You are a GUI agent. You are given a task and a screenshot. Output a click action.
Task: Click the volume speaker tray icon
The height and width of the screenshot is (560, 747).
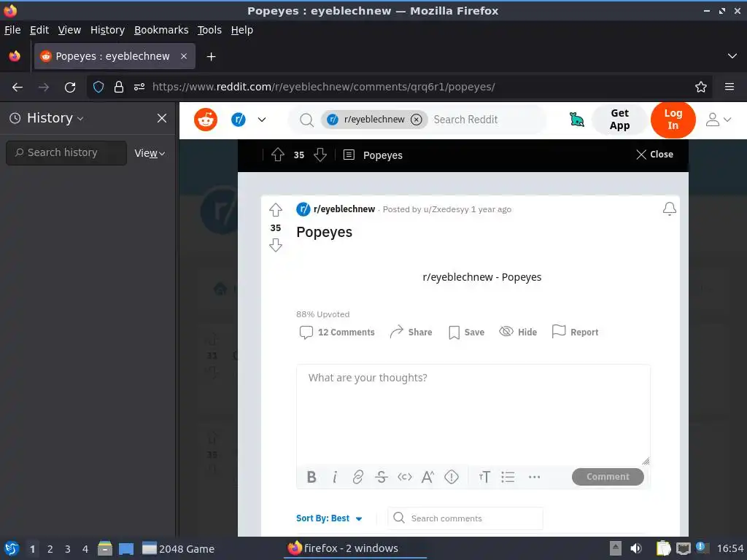(x=636, y=548)
